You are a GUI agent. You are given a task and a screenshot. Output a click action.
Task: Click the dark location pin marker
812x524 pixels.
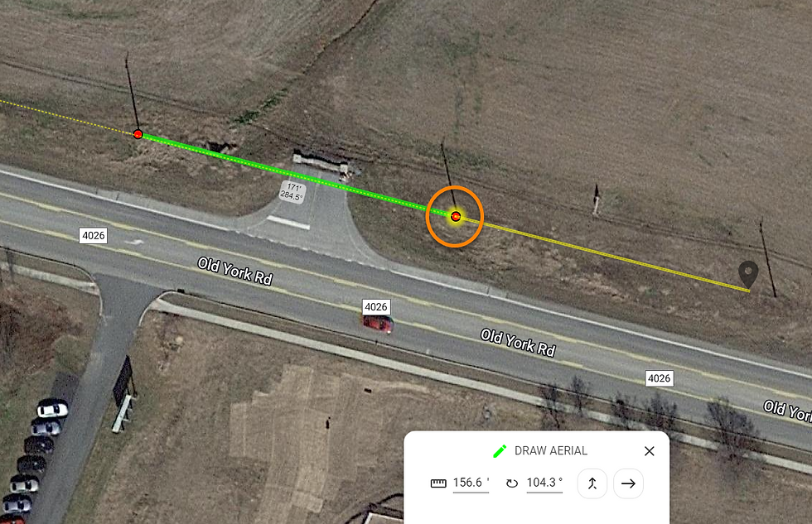click(x=748, y=274)
